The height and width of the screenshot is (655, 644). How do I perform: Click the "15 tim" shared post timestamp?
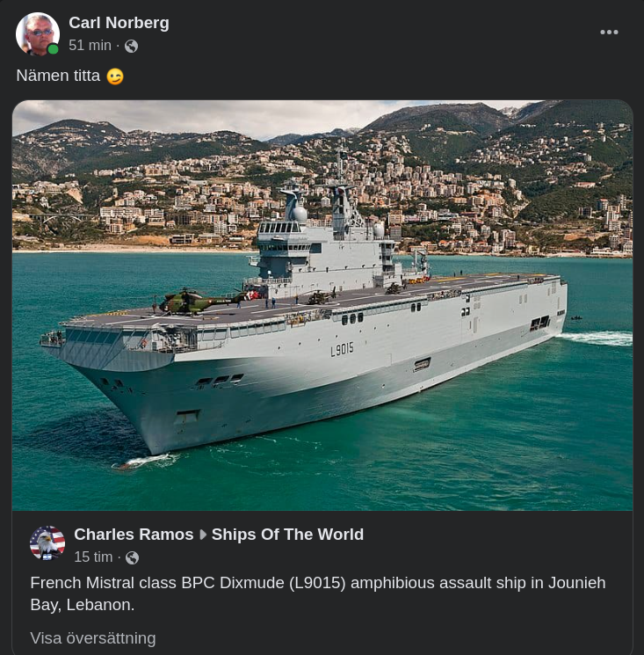point(93,557)
